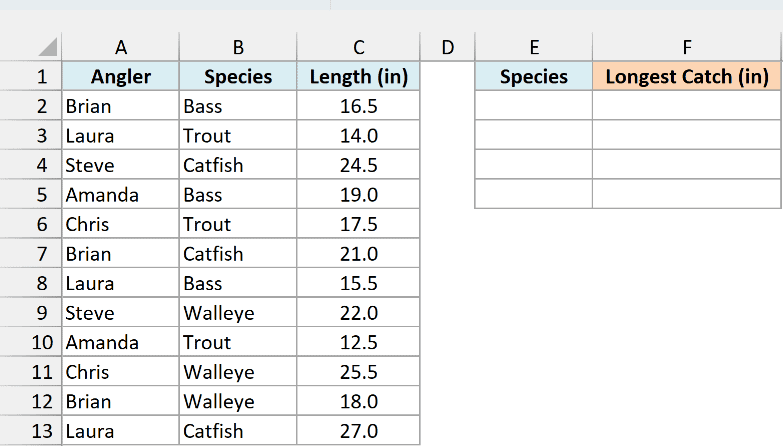
Task: Click the Species header in column B
Action: [238, 76]
